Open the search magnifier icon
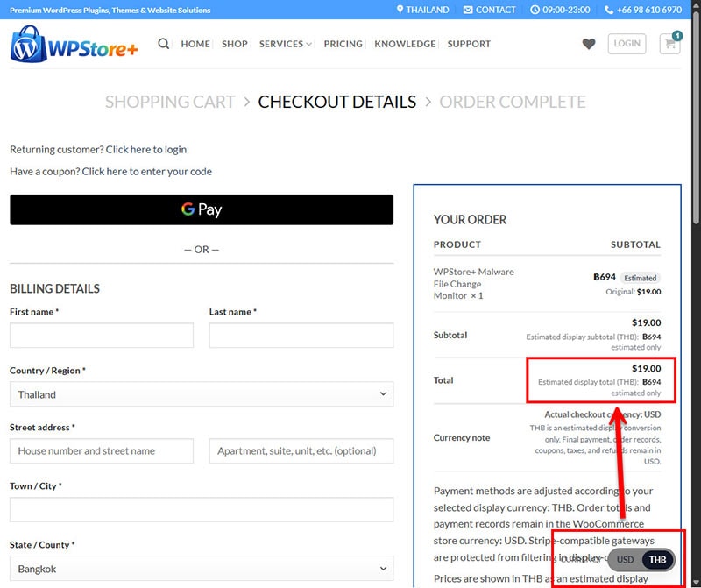701x588 pixels. click(164, 44)
